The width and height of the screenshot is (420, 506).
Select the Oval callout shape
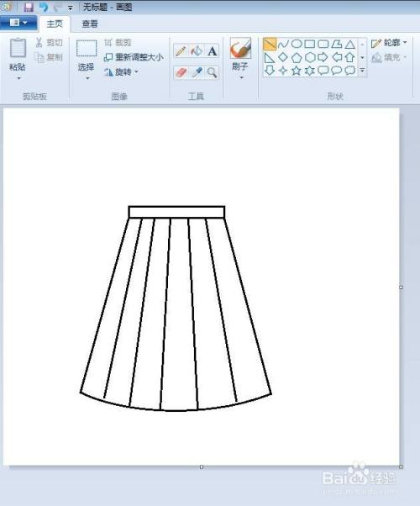(x=337, y=71)
